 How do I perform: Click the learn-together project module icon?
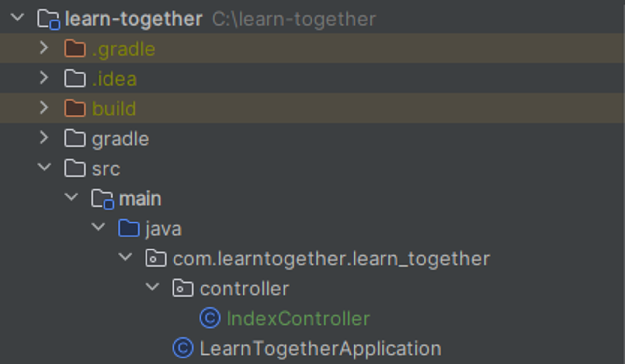point(49,19)
